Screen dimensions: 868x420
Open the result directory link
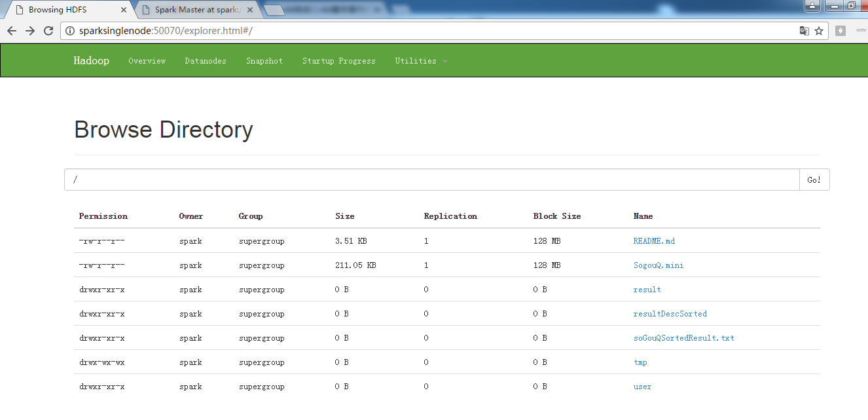(647, 290)
